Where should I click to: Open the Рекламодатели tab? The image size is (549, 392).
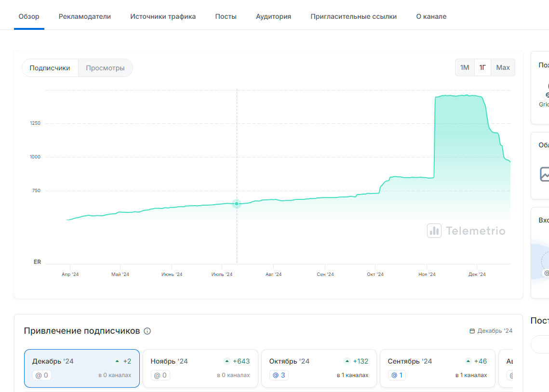click(x=85, y=16)
